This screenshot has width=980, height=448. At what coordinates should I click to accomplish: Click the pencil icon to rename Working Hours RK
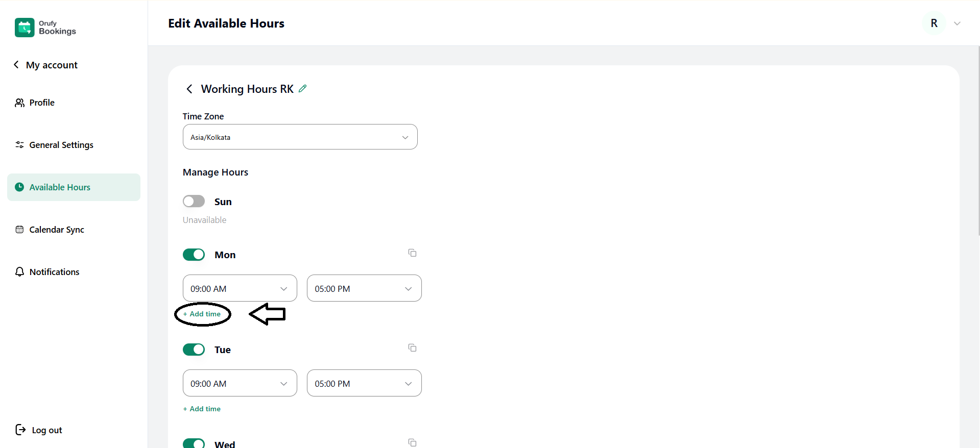click(x=303, y=89)
